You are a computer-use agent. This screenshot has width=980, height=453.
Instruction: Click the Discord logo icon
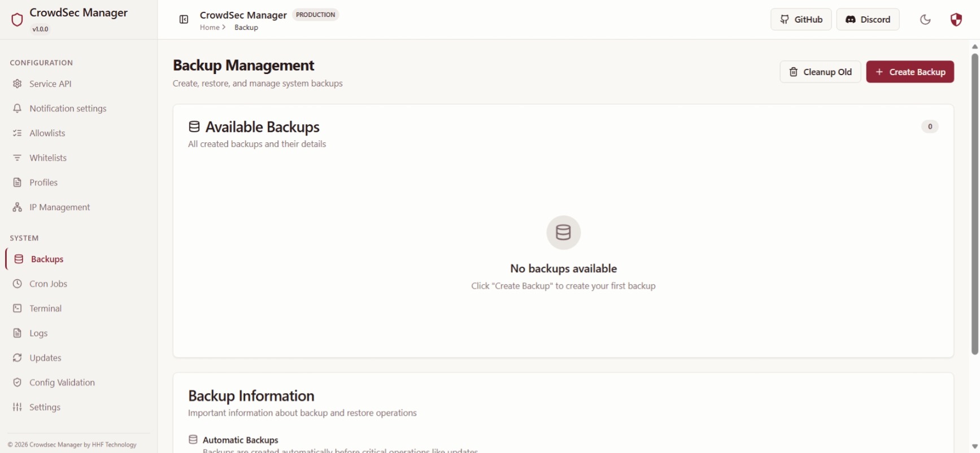pyautogui.click(x=850, y=19)
